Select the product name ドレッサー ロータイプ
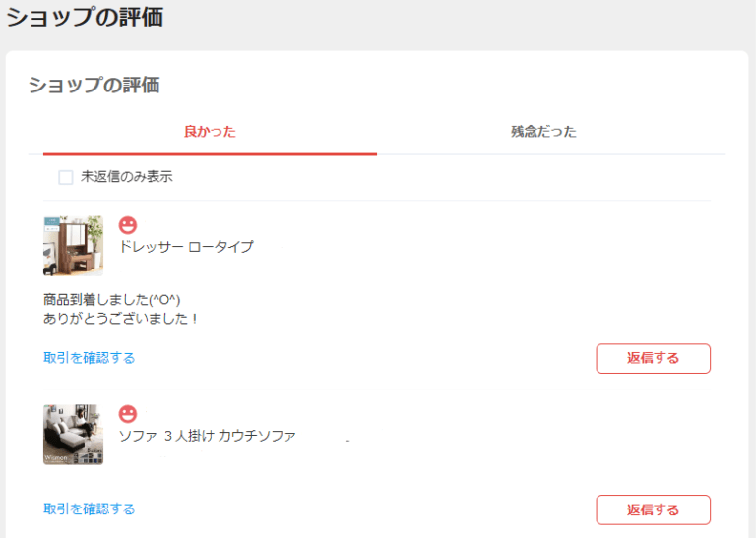The height and width of the screenshot is (538, 756). [x=186, y=247]
